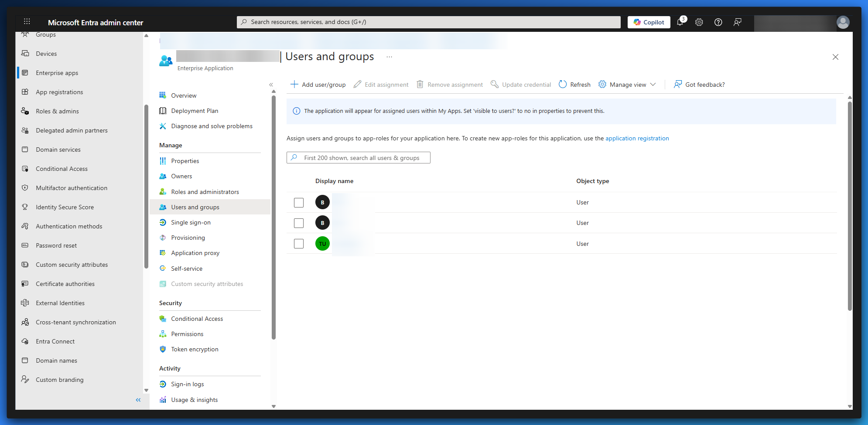Click the Add user/group plus icon
The width and height of the screenshot is (868, 425).
[294, 85]
